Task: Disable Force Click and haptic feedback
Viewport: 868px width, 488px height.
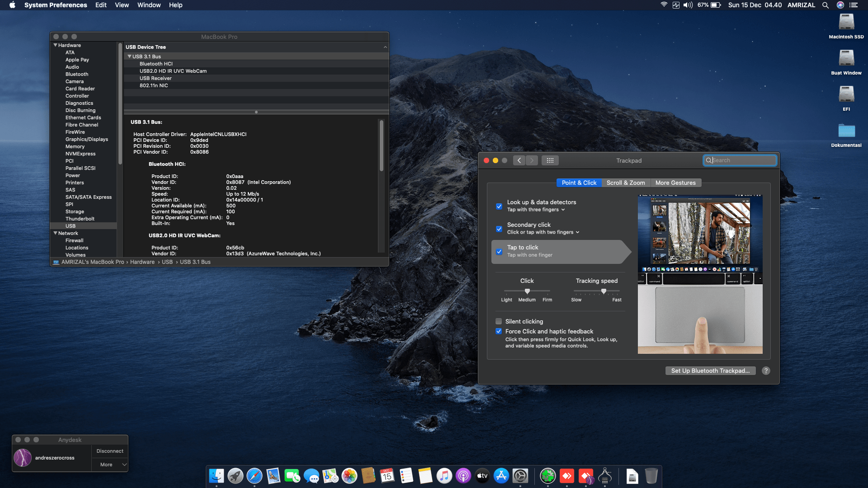Action: point(499,331)
